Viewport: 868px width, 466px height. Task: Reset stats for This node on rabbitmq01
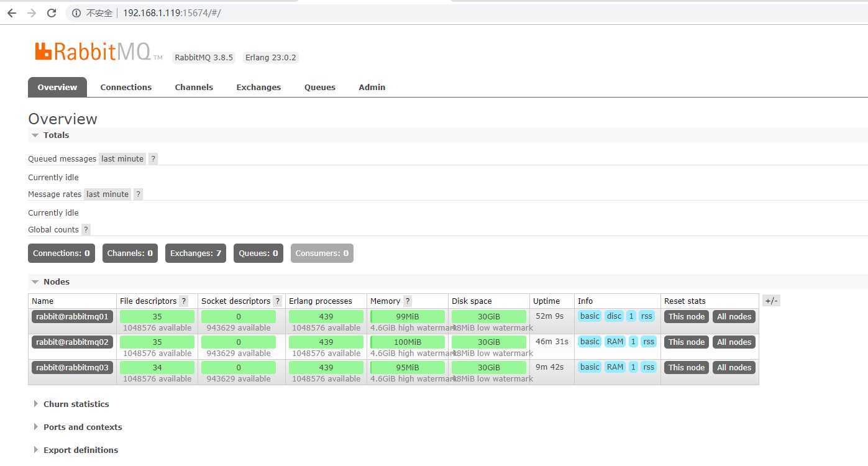tap(686, 317)
